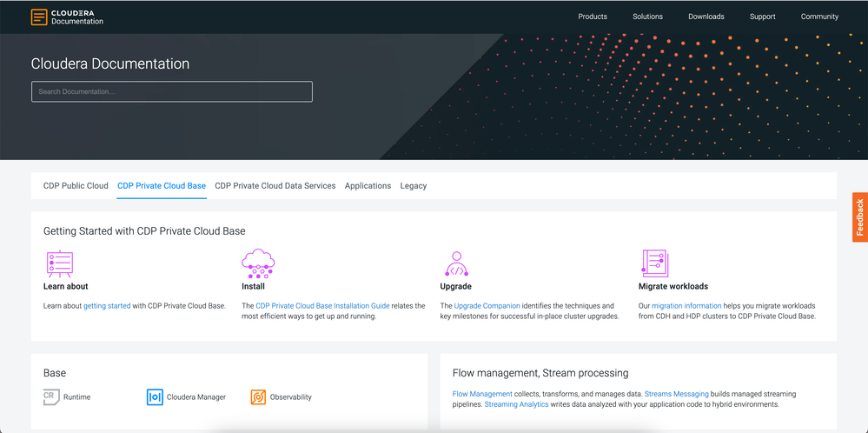Open the Flow Management link

click(x=482, y=394)
